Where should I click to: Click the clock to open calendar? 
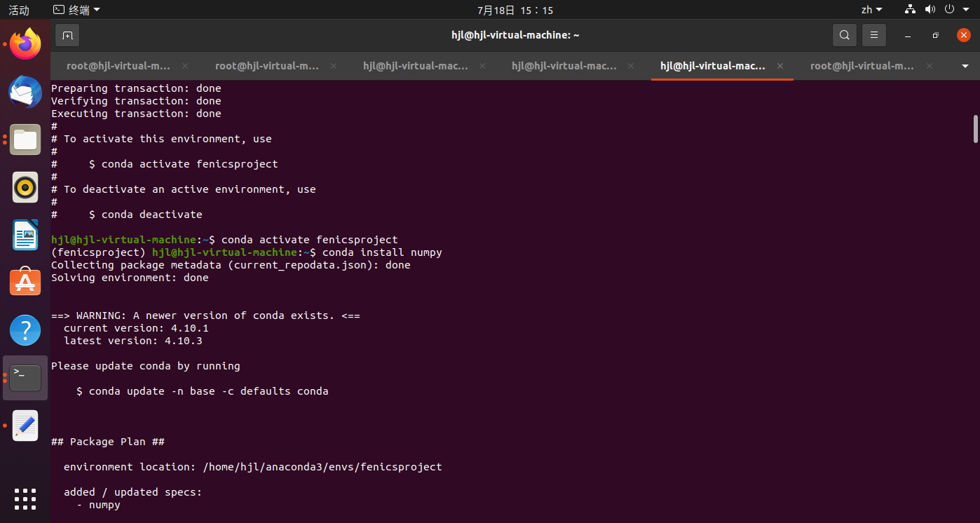pos(515,9)
